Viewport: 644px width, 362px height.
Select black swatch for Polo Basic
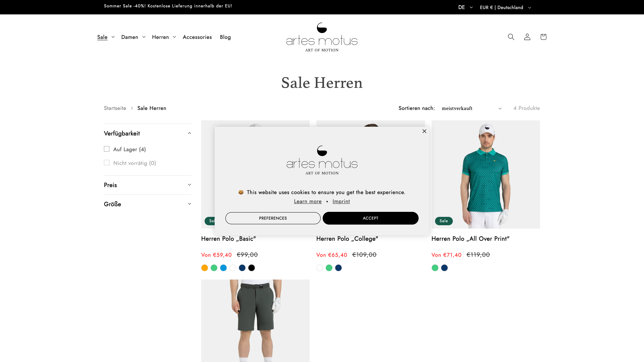pyautogui.click(x=252, y=268)
